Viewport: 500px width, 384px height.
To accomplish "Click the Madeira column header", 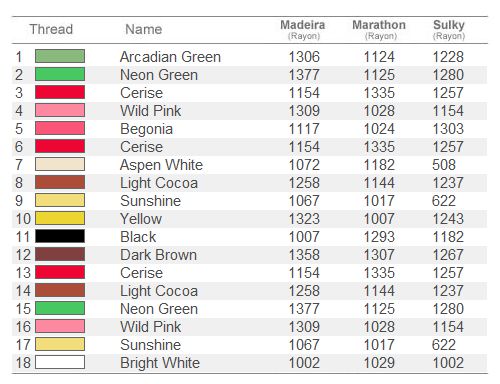I will pos(303,29).
